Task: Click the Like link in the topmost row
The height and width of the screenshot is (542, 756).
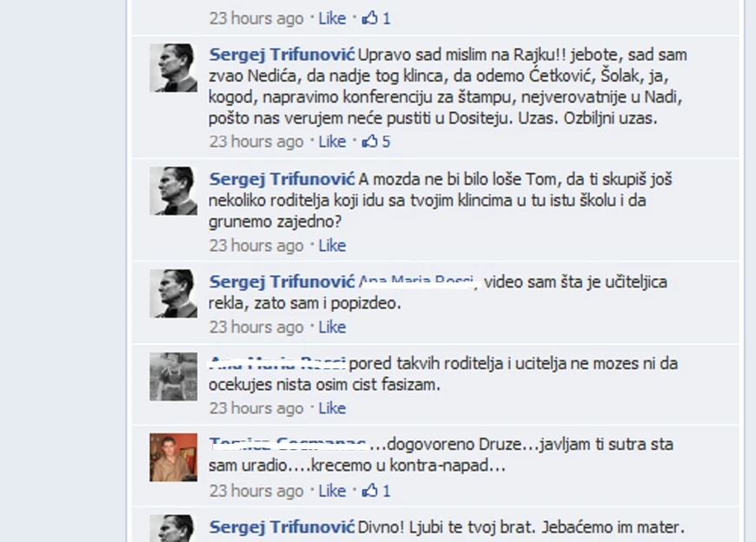Action: click(x=332, y=18)
